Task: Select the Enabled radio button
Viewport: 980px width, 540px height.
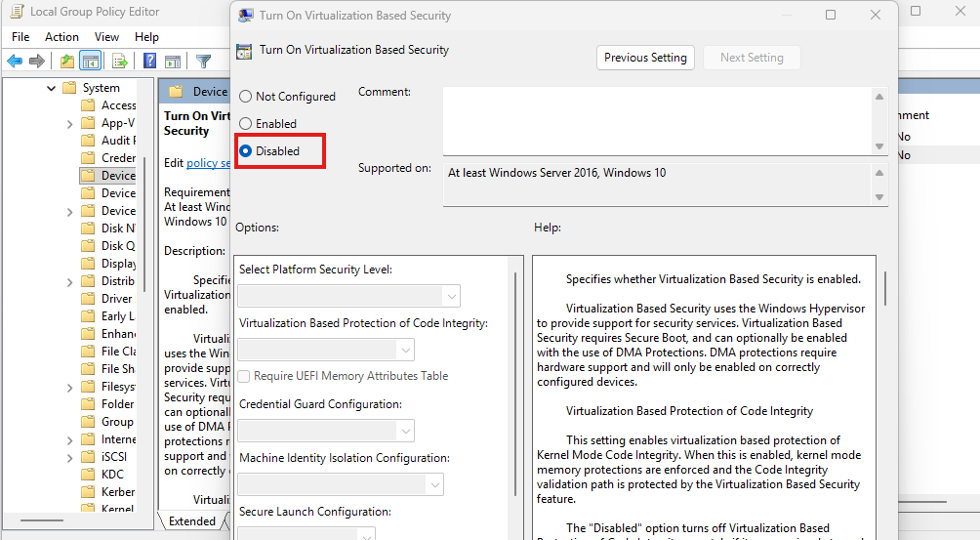Action: (246, 124)
